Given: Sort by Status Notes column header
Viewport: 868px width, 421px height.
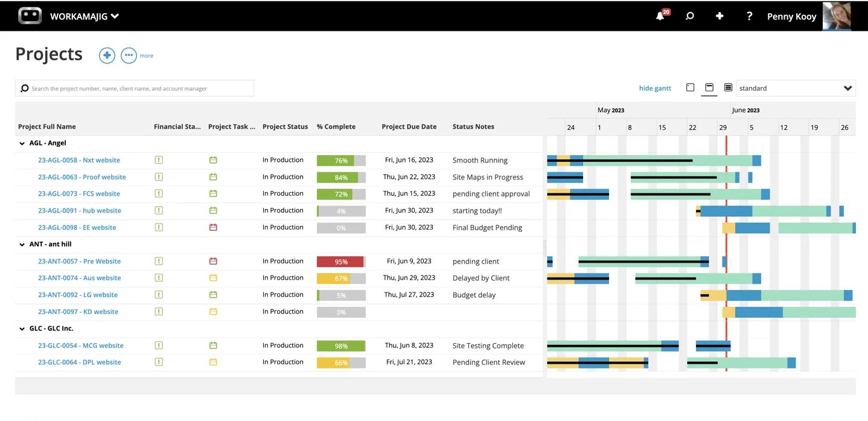Looking at the screenshot, I should coord(473,127).
